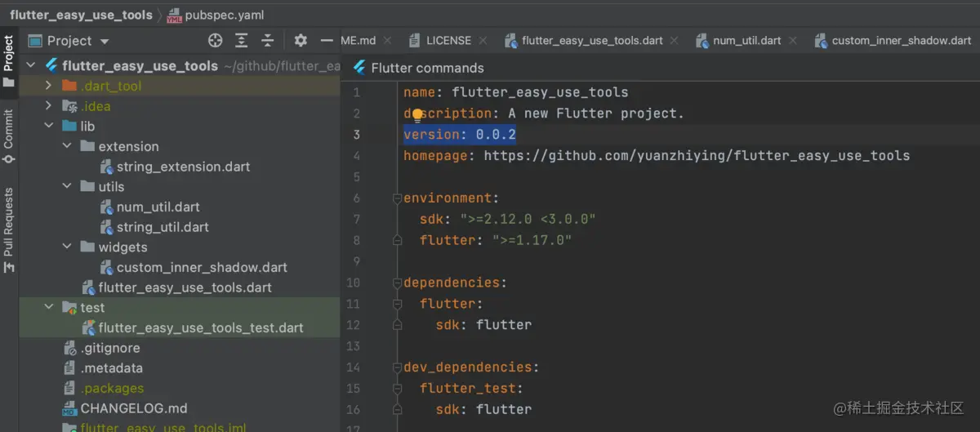980x432 pixels.
Task: Close the LICENSE tab
Action: pos(482,40)
